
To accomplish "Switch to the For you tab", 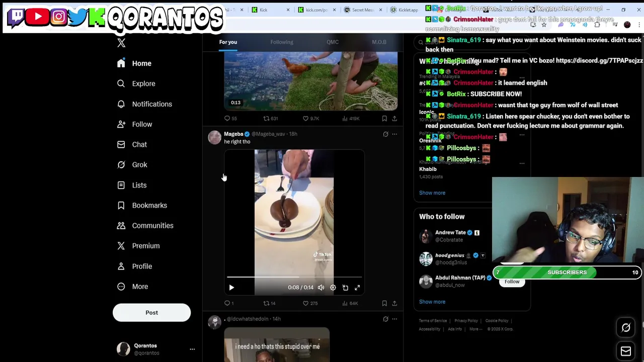I will (x=228, y=42).
